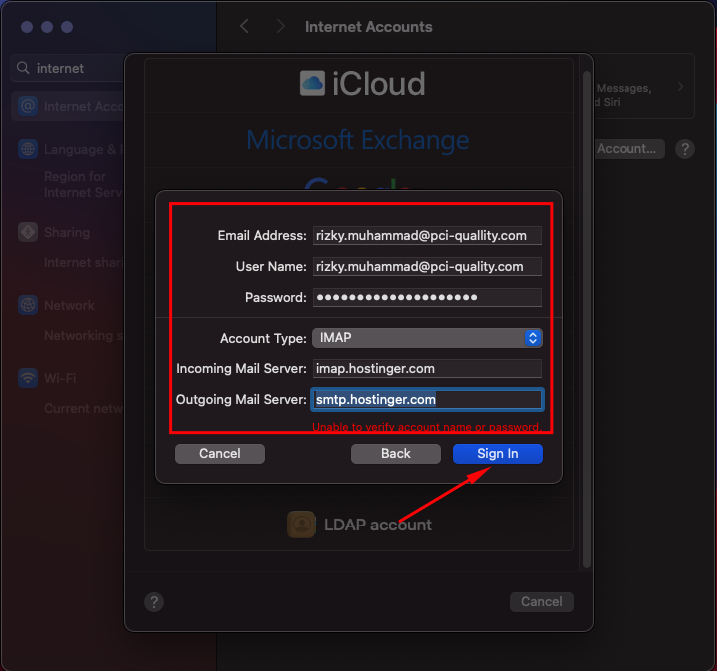
Task: Select Region for Internet Services result
Action: coord(83,184)
